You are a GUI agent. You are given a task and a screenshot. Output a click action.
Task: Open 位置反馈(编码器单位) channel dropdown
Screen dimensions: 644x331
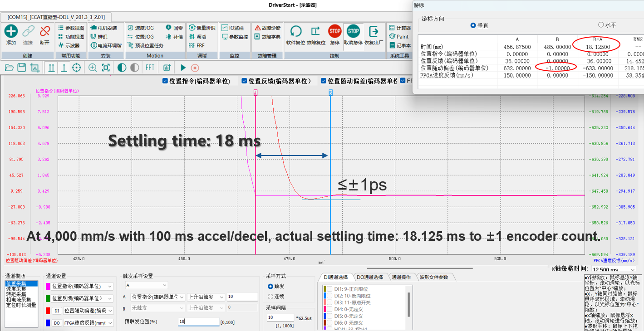pyautogui.click(x=82, y=298)
